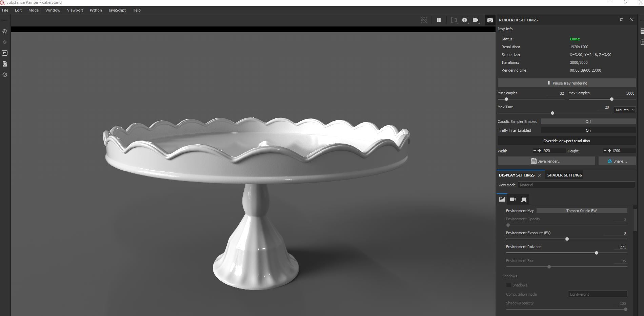Click the rendering time 00:06:39/00:20:00 value

[585, 70]
